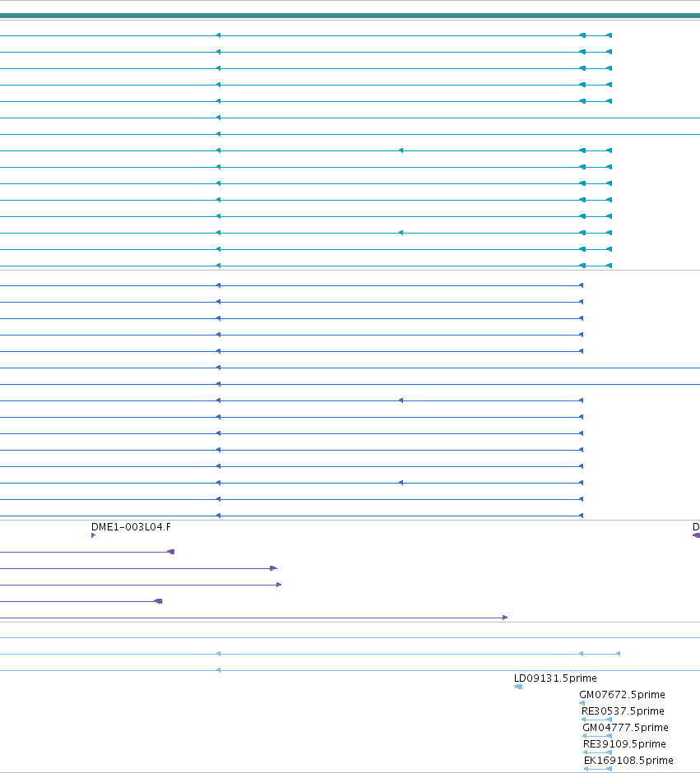Click the feature bar beneath EK169108.5prime
700x773 pixels.
click(598, 769)
